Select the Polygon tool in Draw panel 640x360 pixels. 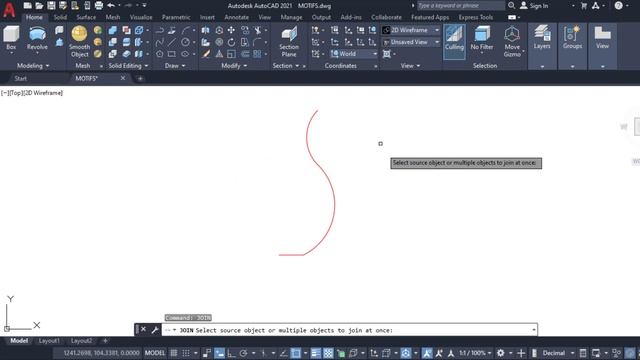(x=160, y=54)
